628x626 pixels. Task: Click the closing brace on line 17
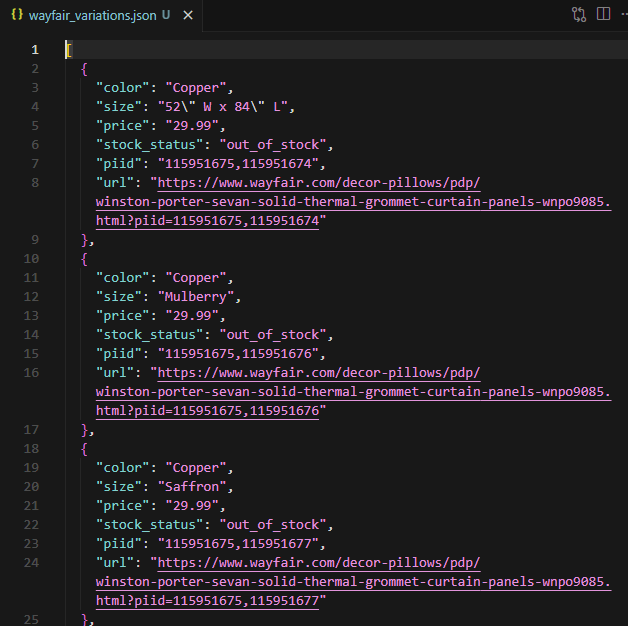(84, 430)
